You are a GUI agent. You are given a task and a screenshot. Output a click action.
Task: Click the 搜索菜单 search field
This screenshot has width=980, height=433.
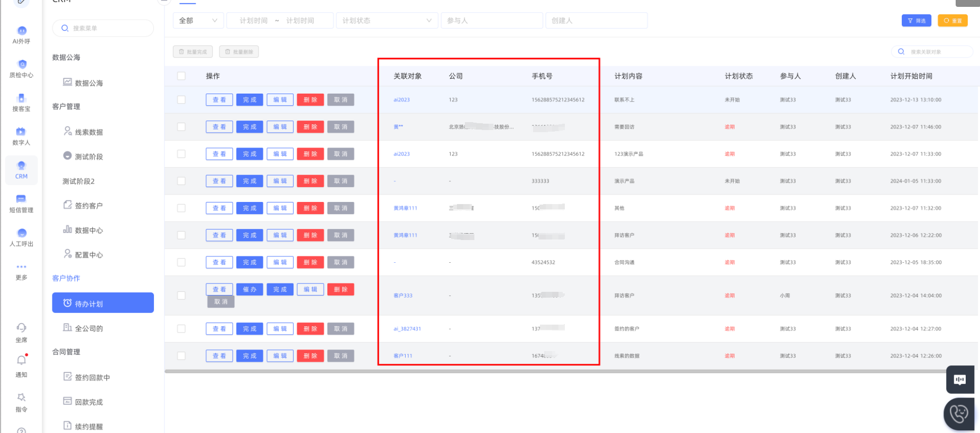click(103, 28)
